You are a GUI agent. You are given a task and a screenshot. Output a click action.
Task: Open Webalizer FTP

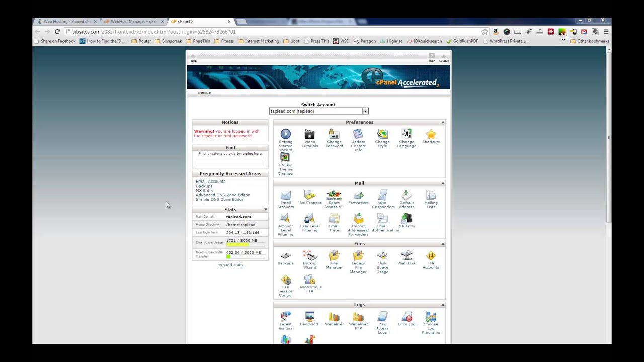coord(358,317)
